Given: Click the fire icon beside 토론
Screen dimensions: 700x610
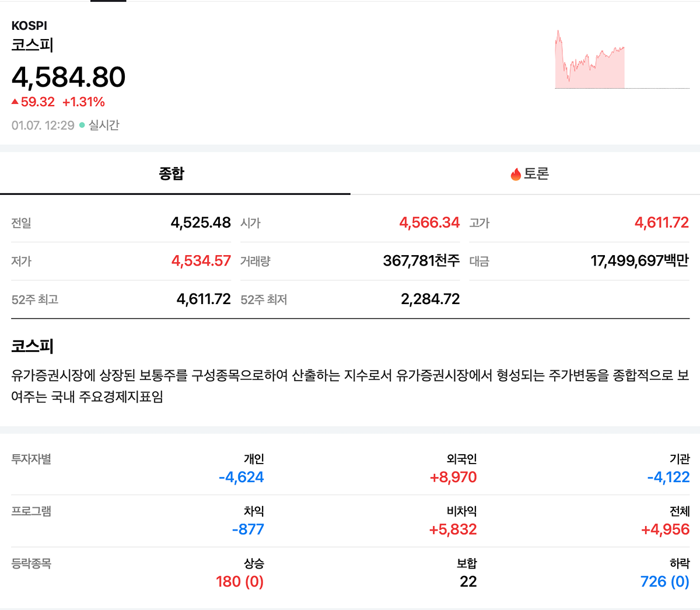Looking at the screenshot, I should [x=515, y=175].
